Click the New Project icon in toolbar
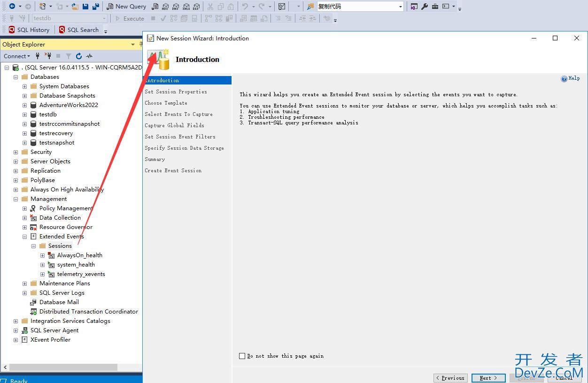The width and height of the screenshot is (588, 383). pyautogui.click(x=42, y=7)
